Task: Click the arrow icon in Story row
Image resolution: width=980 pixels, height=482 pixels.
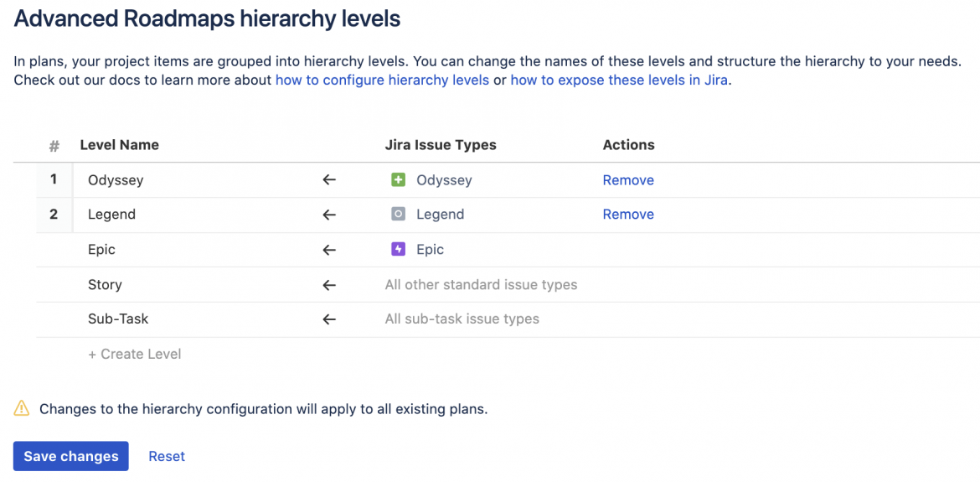Action: [329, 285]
